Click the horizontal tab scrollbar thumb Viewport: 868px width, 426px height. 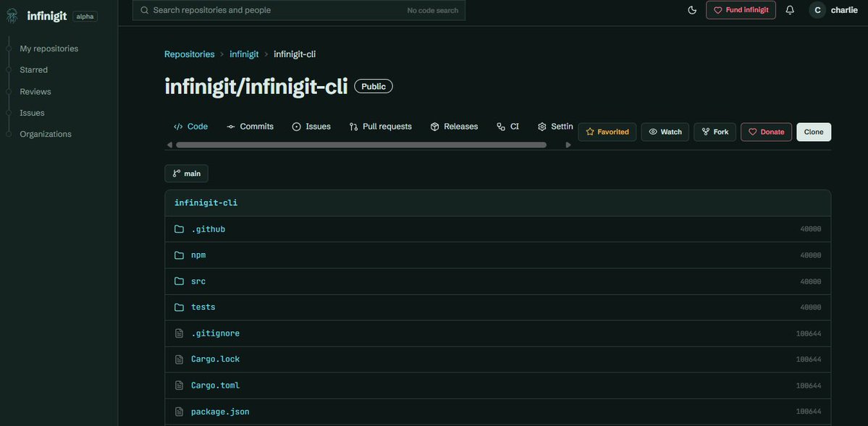coord(361,145)
